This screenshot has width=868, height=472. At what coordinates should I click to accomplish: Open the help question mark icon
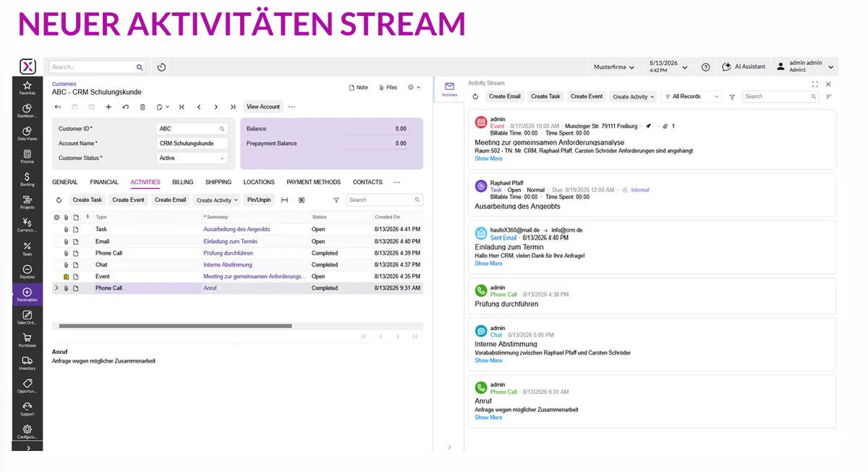706,67
